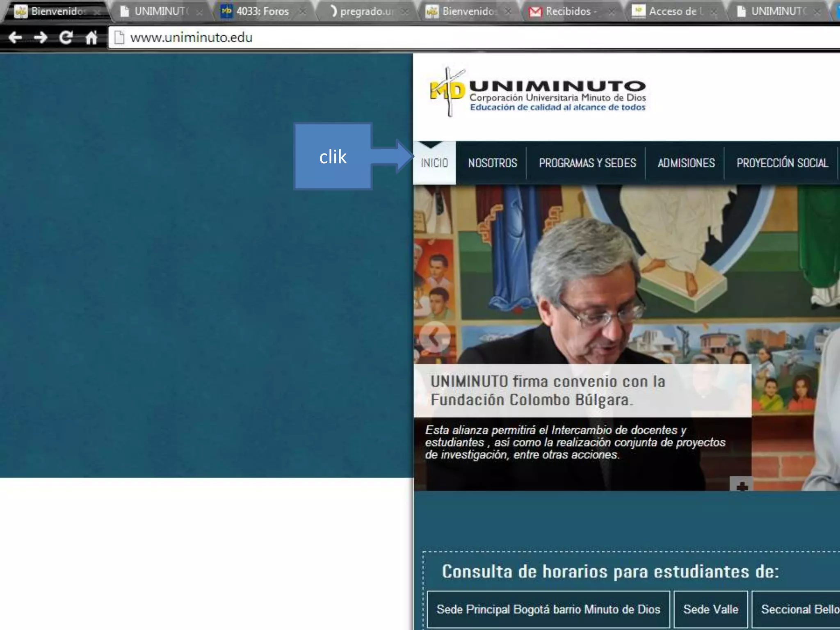Image resolution: width=840 pixels, height=630 pixels.
Task: Click the browser forward arrow
Action: pyautogui.click(x=41, y=38)
